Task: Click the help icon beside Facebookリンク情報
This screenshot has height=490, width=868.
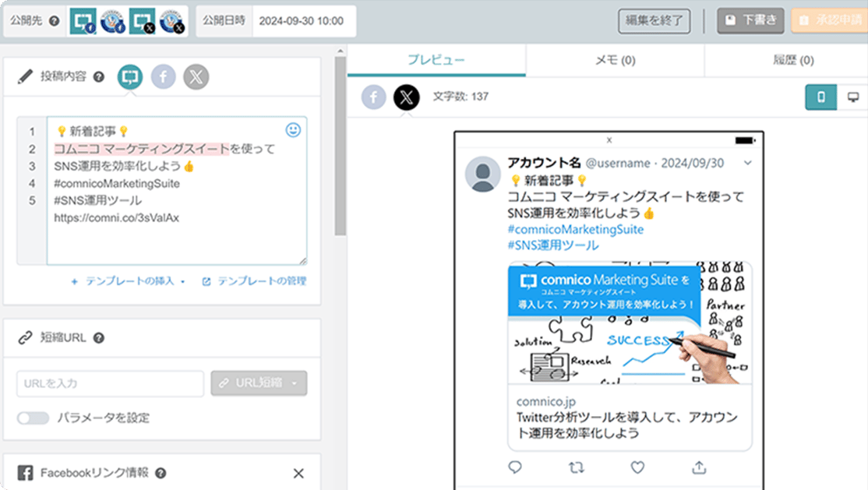Action: coord(161,473)
